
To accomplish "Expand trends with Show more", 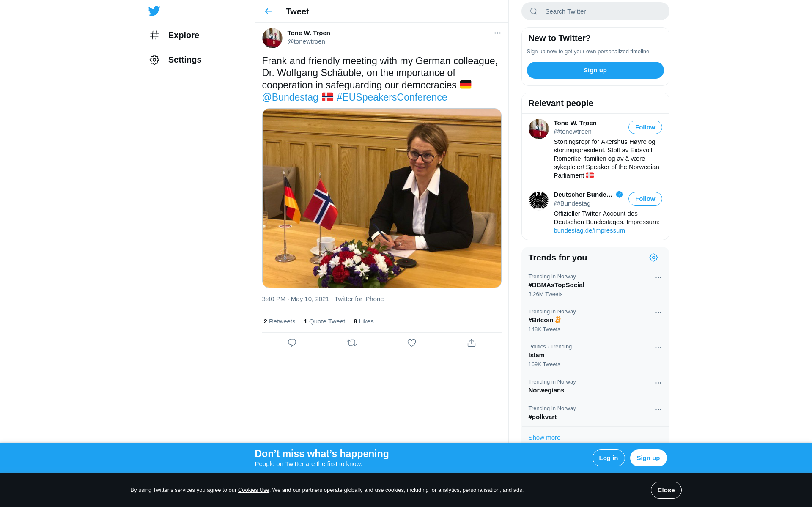I will (544, 438).
